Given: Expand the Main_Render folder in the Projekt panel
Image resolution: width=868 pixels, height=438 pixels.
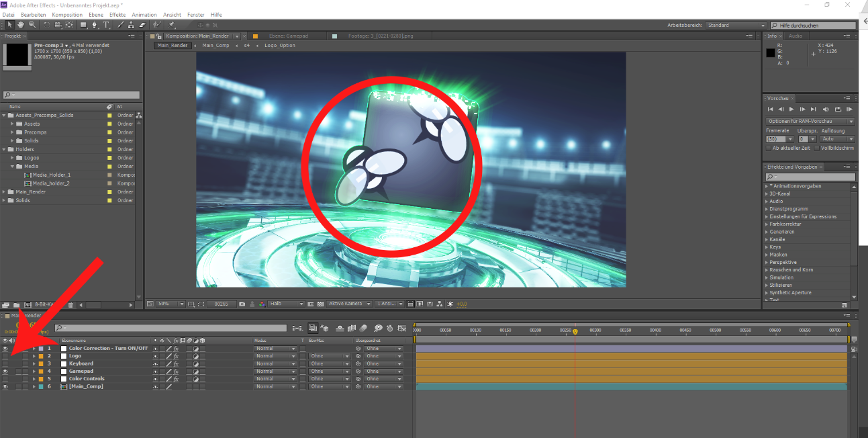Looking at the screenshot, I should (x=4, y=191).
